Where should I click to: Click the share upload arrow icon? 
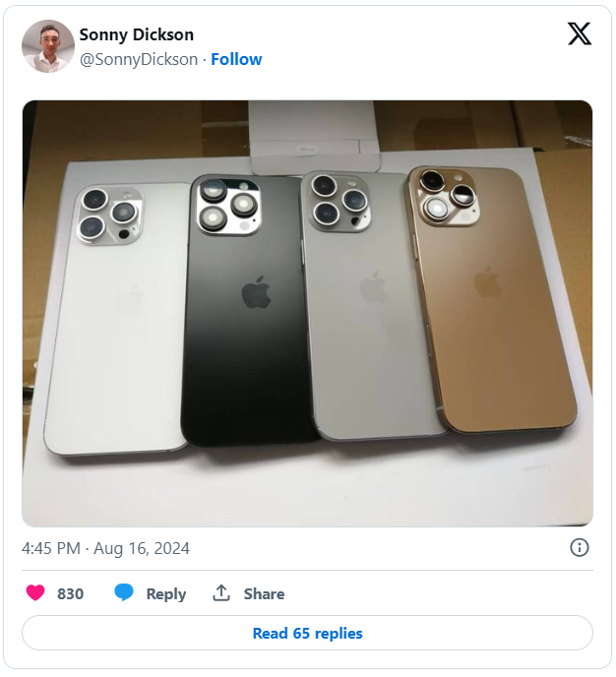pyautogui.click(x=221, y=593)
